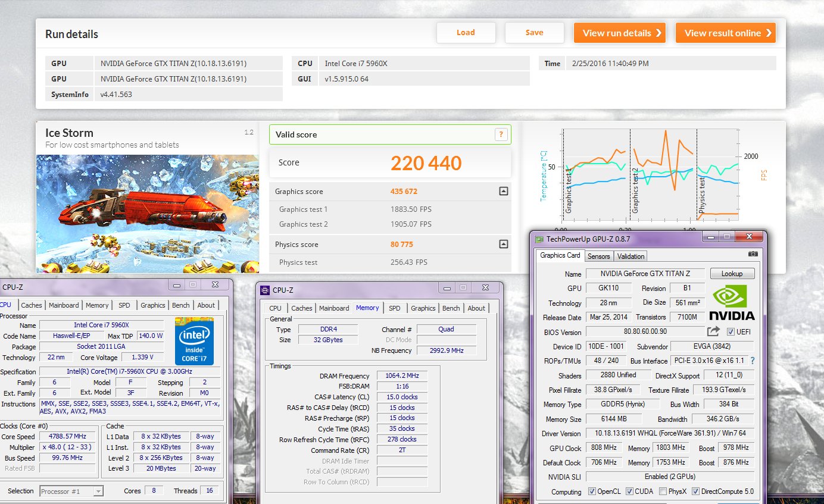Toggle the DirectCompute 5.0 checkbox
The width and height of the screenshot is (824, 504).
coord(695,492)
